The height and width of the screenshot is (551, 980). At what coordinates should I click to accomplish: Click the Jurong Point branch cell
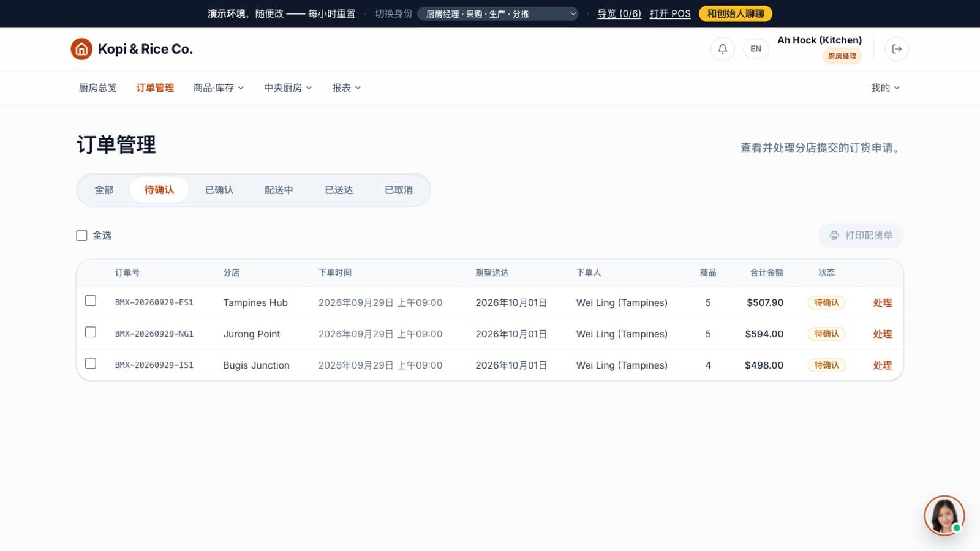point(252,334)
